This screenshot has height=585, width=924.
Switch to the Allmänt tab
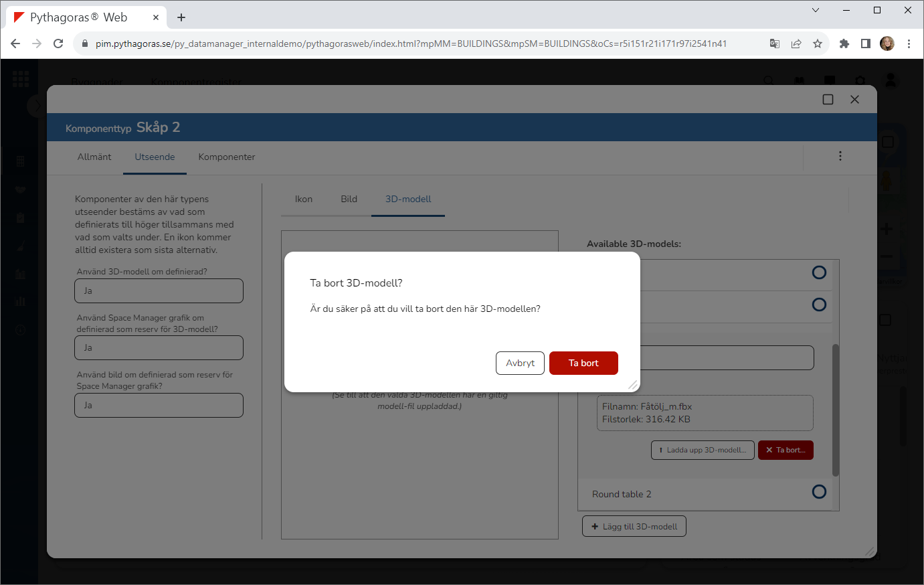click(x=94, y=157)
